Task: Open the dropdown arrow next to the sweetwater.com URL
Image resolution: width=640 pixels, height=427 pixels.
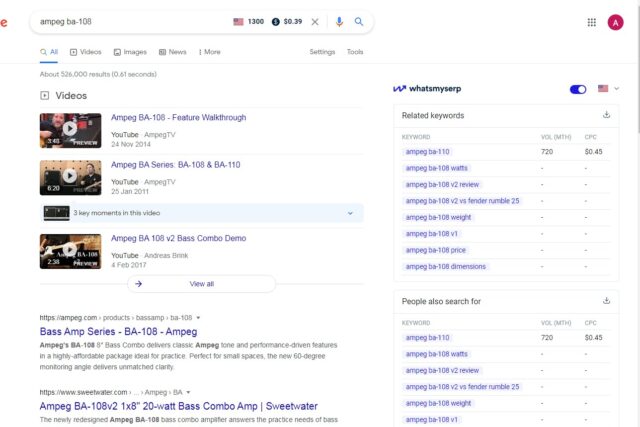Action: pos(188,392)
